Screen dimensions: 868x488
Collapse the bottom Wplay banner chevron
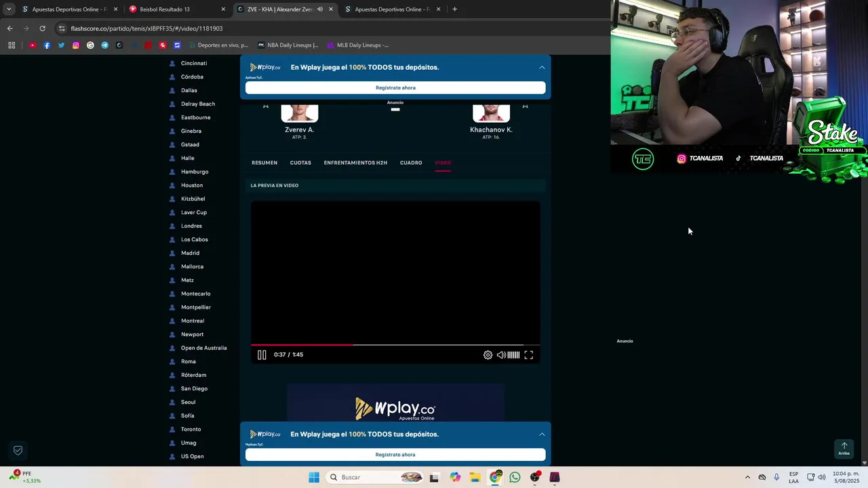coord(542,434)
